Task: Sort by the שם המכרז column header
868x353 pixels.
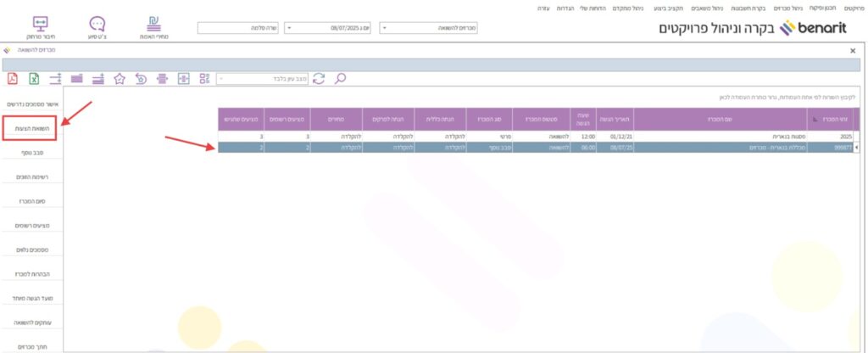Action: click(712, 119)
